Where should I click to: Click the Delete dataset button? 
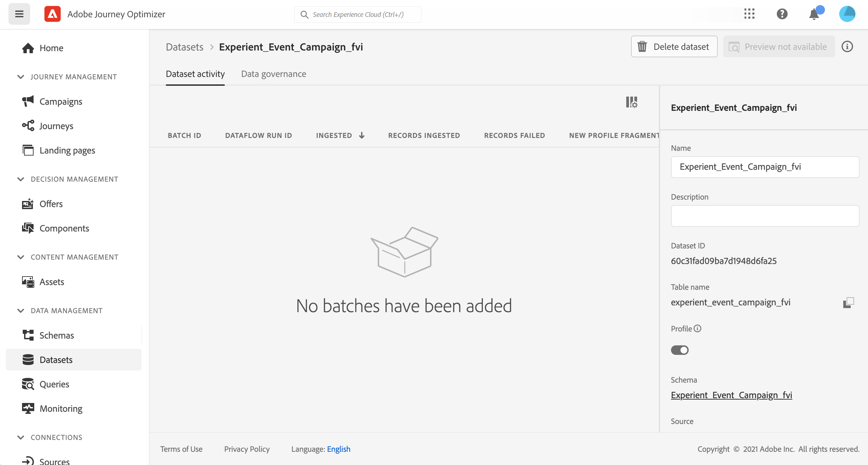[x=674, y=46]
